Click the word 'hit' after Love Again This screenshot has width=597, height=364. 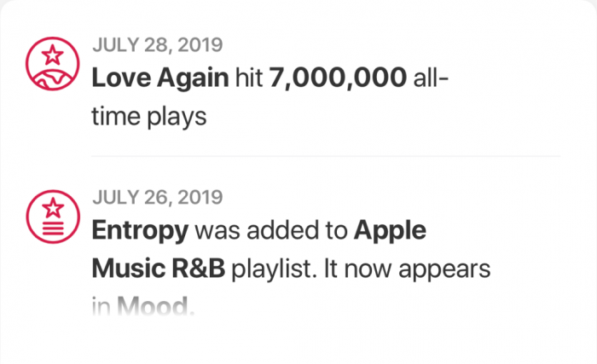(x=248, y=79)
